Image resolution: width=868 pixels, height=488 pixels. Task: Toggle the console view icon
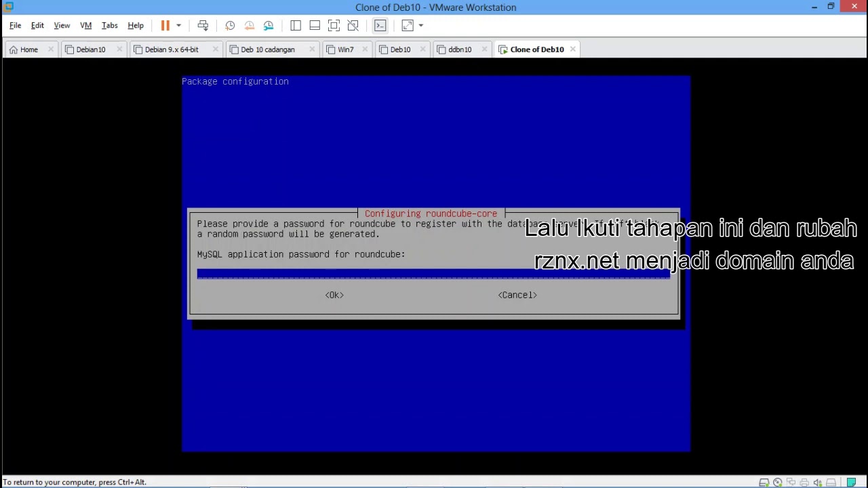(x=380, y=25)
